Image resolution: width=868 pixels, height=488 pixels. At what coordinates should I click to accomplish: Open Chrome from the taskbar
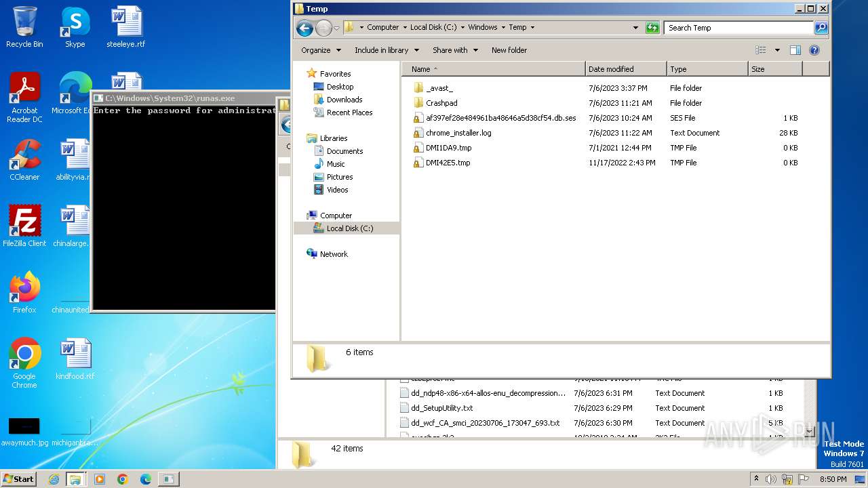[x=123, y=479]
